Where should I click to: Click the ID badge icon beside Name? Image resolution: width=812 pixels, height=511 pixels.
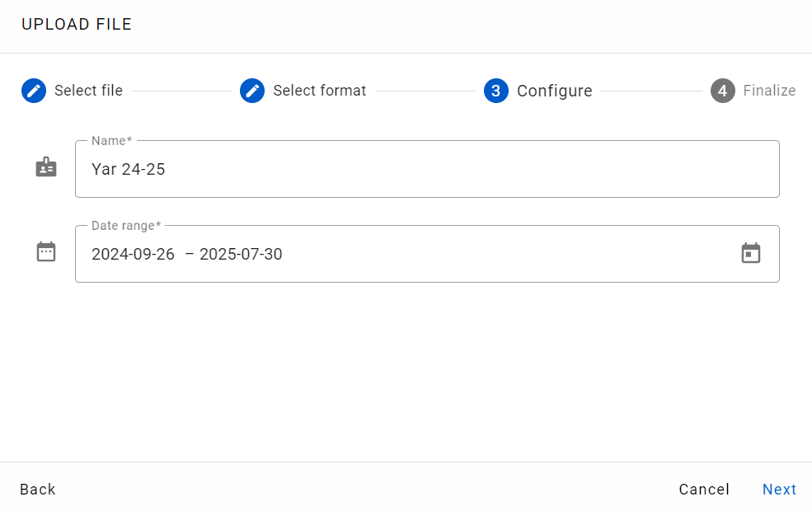[x=46, y=167]
